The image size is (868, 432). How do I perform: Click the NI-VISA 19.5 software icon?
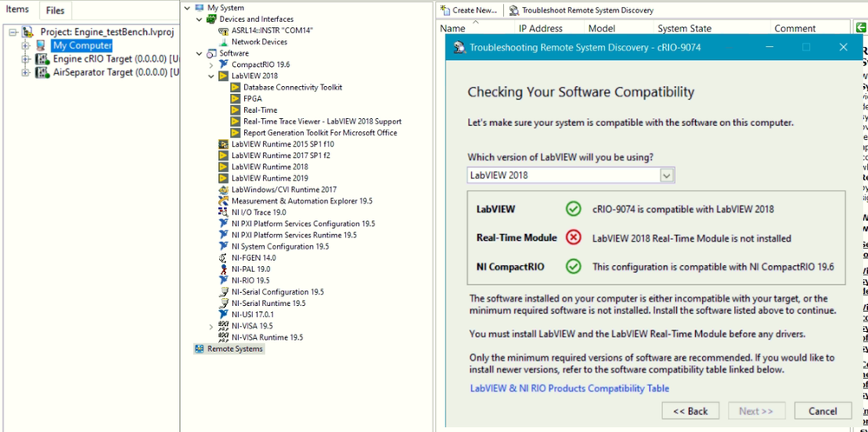(x=223, y=326)
